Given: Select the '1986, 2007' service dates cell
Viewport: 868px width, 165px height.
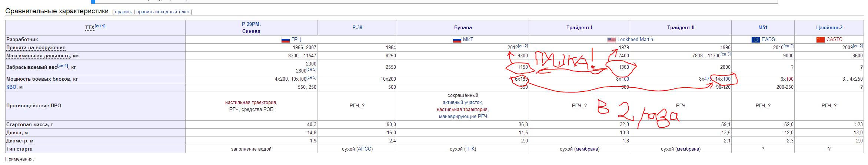Looking at the screenshot, I should pyautogui.click(x=305, y=48).
